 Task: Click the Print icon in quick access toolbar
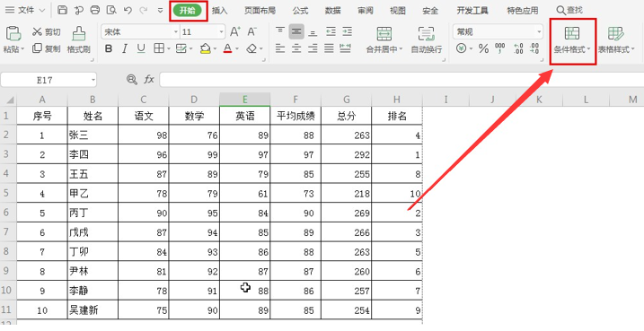95,10
